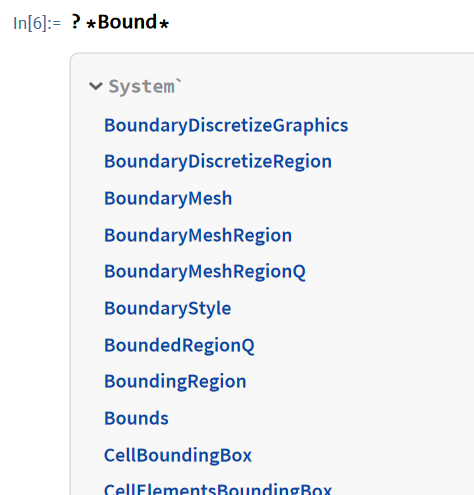This screenshot has height=495, width=474.
Task: Click the System` context heading
Action: (x=145, y=87)
